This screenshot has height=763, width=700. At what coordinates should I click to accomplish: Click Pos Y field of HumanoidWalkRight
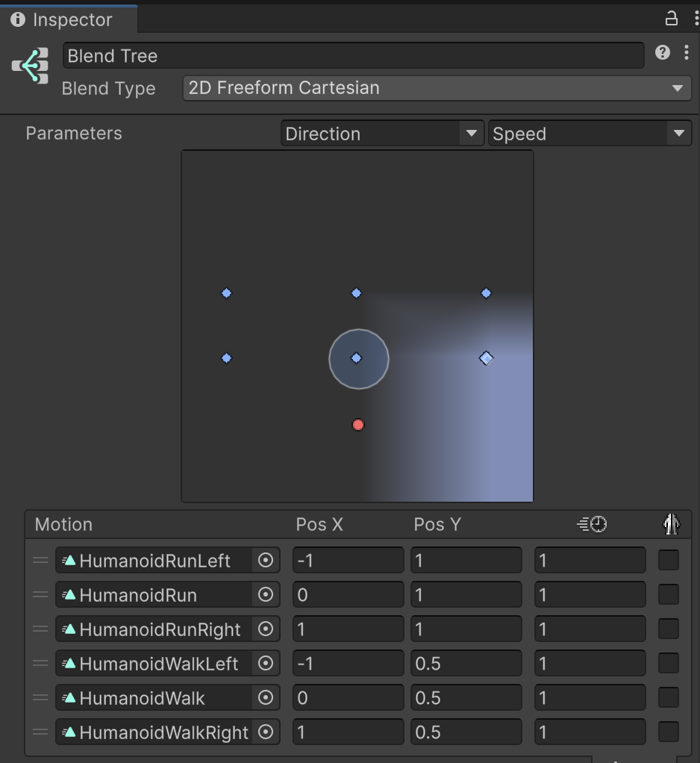pyautogui.click(x=466, y=732)
